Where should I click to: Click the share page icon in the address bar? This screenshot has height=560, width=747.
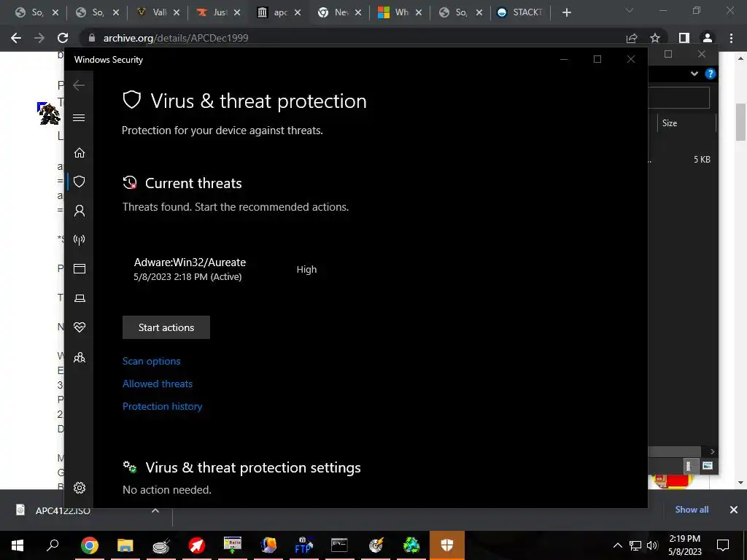coord(632,38)
